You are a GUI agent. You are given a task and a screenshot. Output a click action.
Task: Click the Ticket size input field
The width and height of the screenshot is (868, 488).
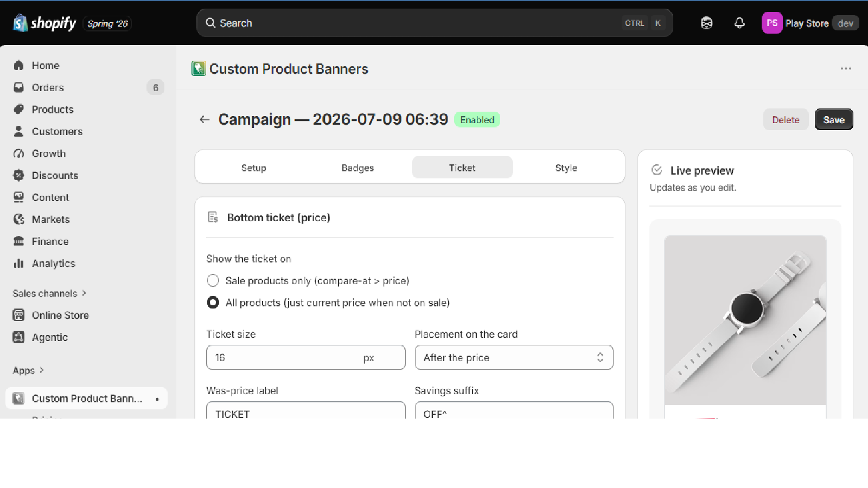(306, 357)
